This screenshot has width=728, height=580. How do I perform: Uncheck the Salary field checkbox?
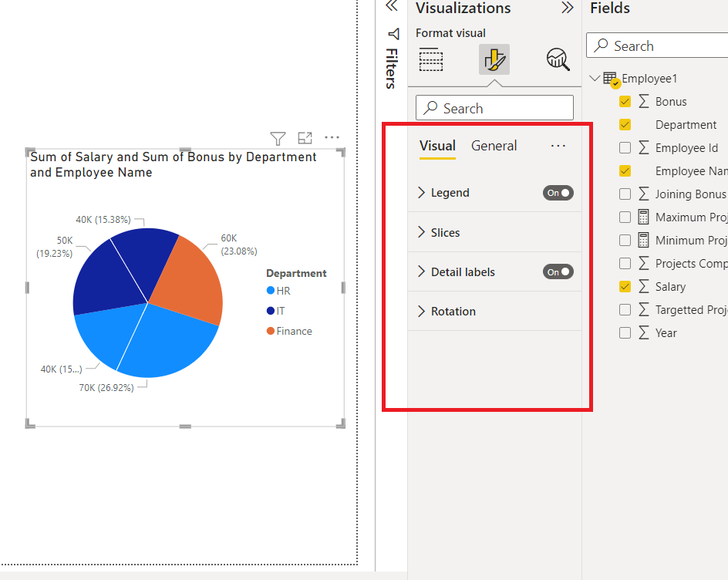click(x=625, y=286)
